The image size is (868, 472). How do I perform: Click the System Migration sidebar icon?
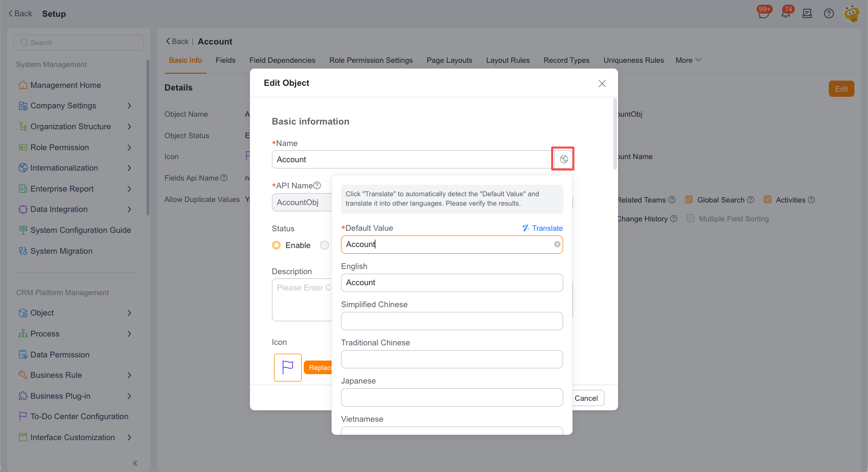(x=23, y=251)
